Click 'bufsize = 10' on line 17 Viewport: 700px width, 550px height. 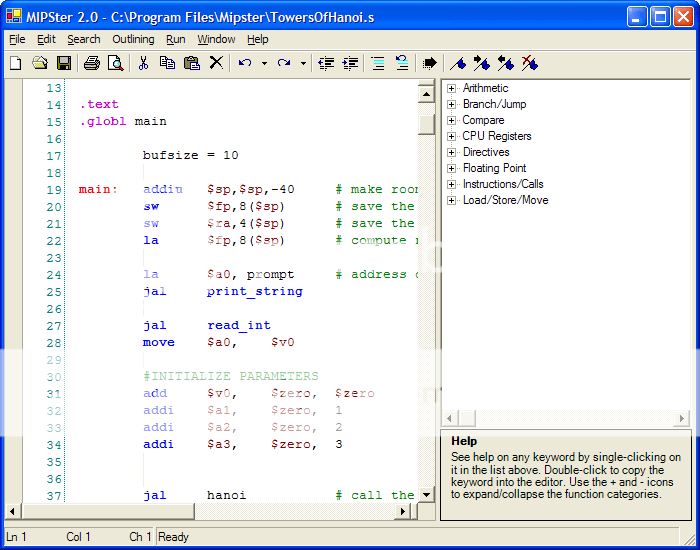pyautogui.click(x=191, y=155)
